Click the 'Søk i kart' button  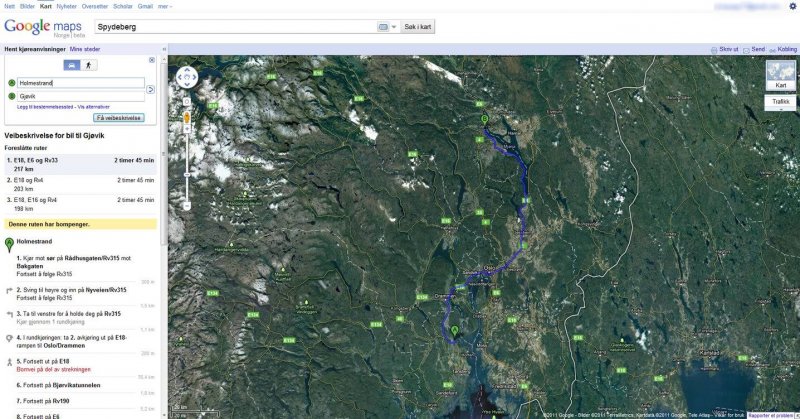418,27
